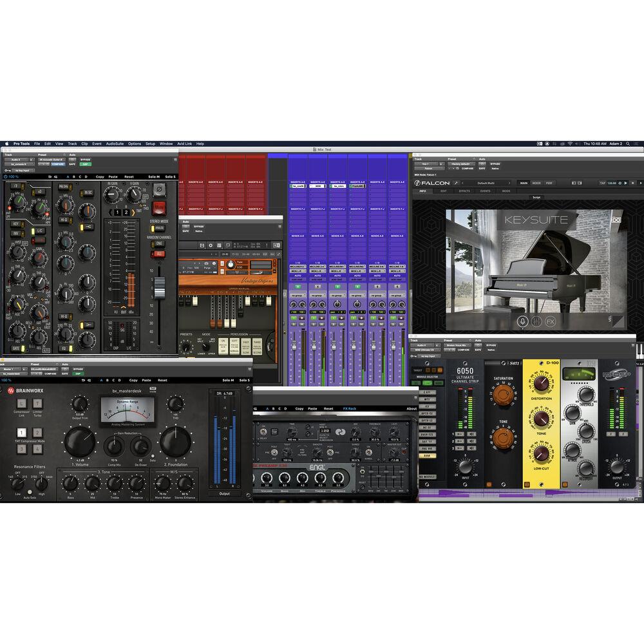Open the Avid Link menu
The width and height of the screenshot is (644, 644).
(x=184, y=144)
